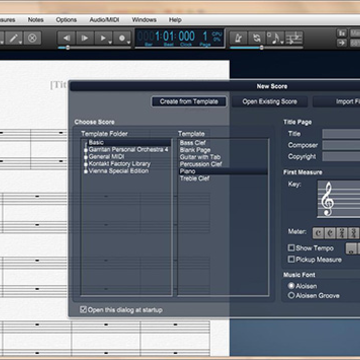
Task: Click the circled X eraser tool
Action: pyautogui.click(x=32, y=38)
